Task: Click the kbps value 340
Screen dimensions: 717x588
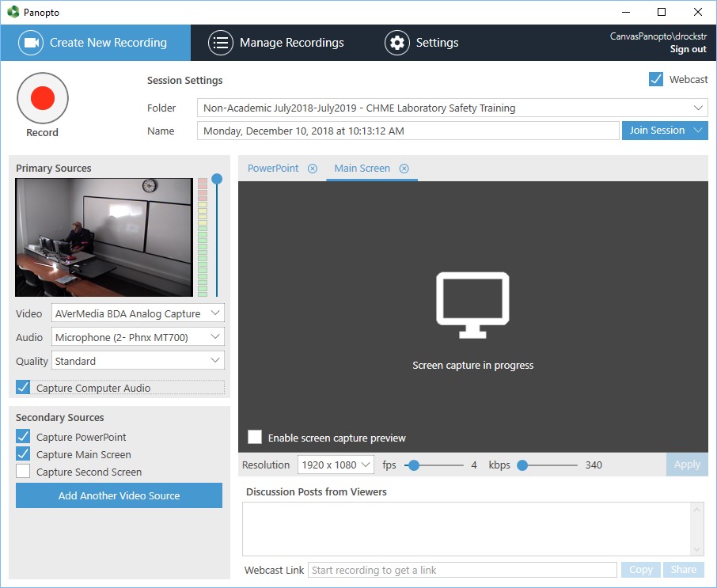Action: click(x=594, y=465)
